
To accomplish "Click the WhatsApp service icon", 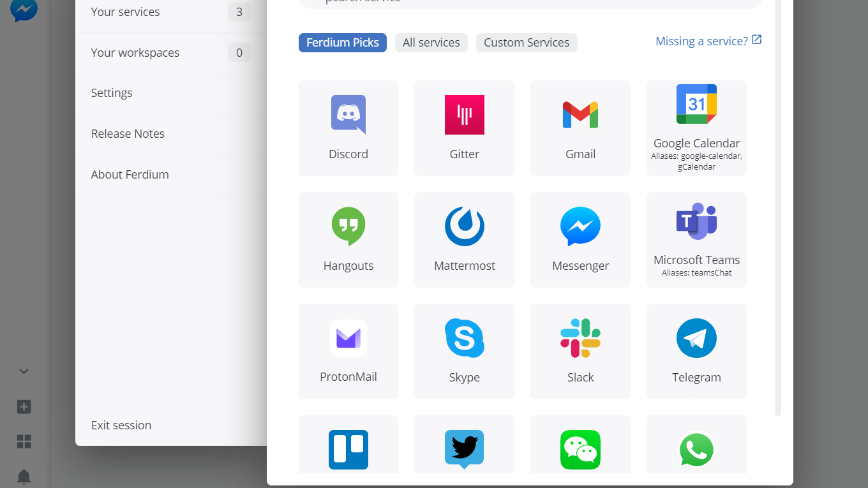I will tap(696, 449).
